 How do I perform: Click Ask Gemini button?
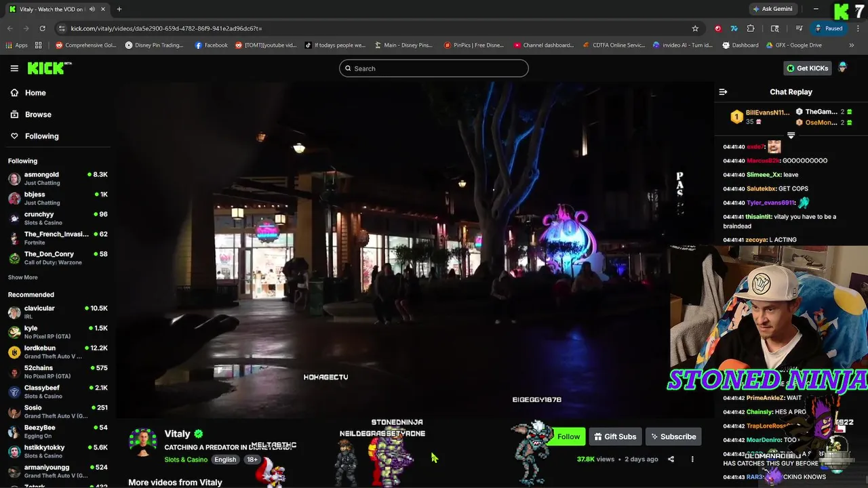tap(772, 9)
